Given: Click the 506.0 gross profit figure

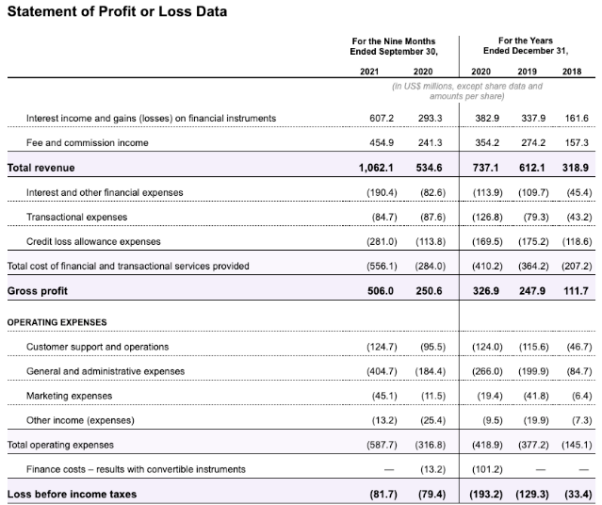Looking at the screenshot, I should coord(380,291).
